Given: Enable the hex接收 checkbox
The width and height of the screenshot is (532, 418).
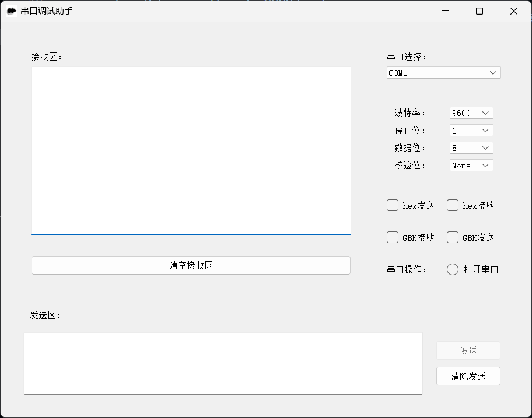Looking at the screenshot, I should (453, 205).
